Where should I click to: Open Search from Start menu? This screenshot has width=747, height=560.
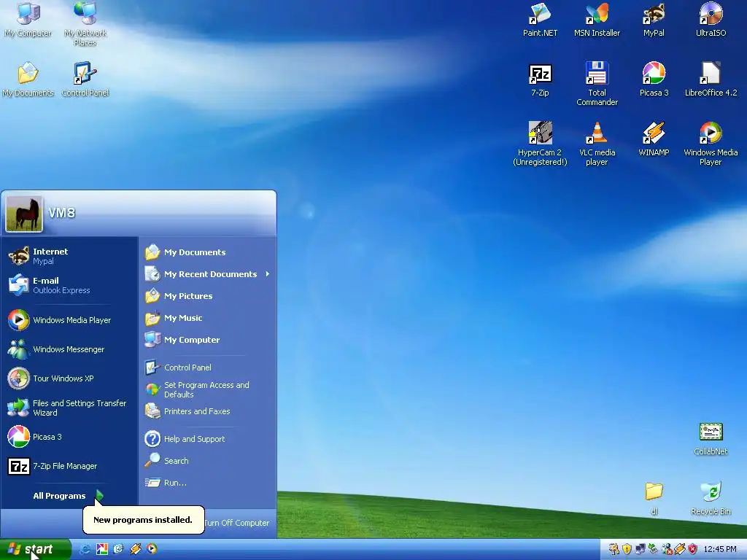[208, 461]
